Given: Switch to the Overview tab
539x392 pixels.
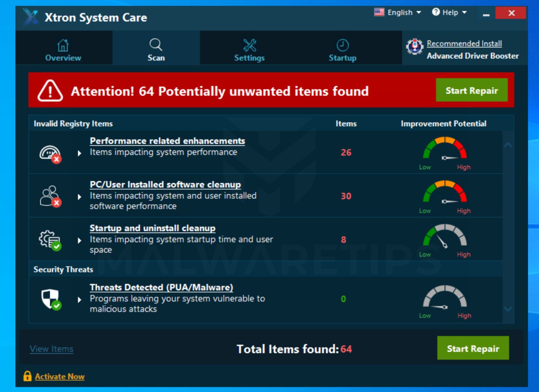Looking at the screenshot, I should pyautogui.click(x=63, y=50).
